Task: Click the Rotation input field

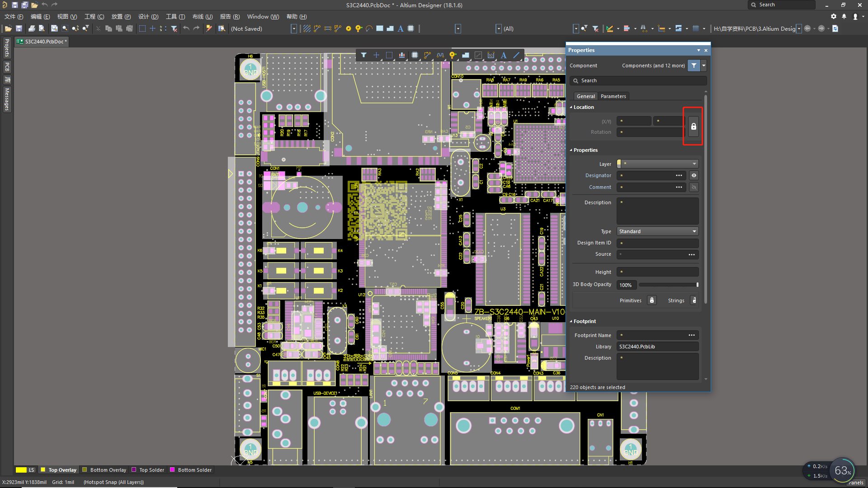Action: pos(651,132)
